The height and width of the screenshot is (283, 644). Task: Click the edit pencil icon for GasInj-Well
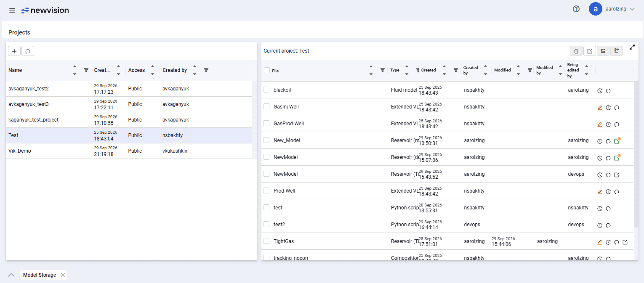[x=600, y=108]
